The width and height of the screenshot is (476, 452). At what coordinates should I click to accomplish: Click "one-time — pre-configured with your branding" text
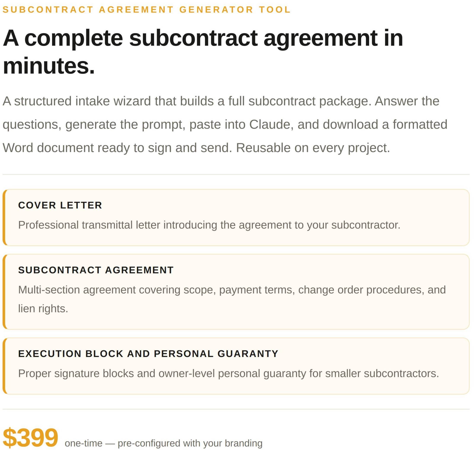163,443
